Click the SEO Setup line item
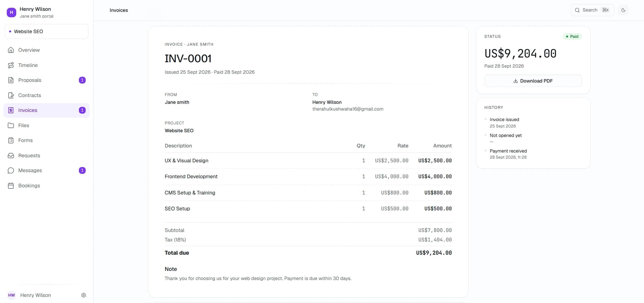The width and height of the screenshot is (644, 303). pos(308,209)
